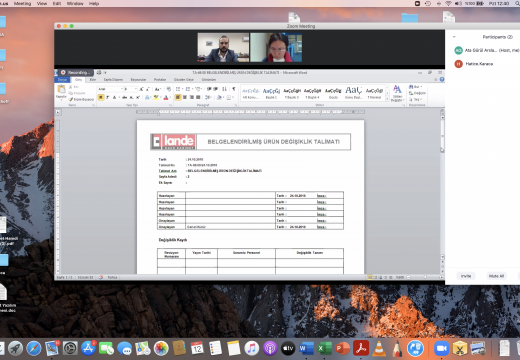The width and height of the screenshot is (520, 360).
Task: Click the Invite button in Participants panel
Action: (x=466, y=276)
